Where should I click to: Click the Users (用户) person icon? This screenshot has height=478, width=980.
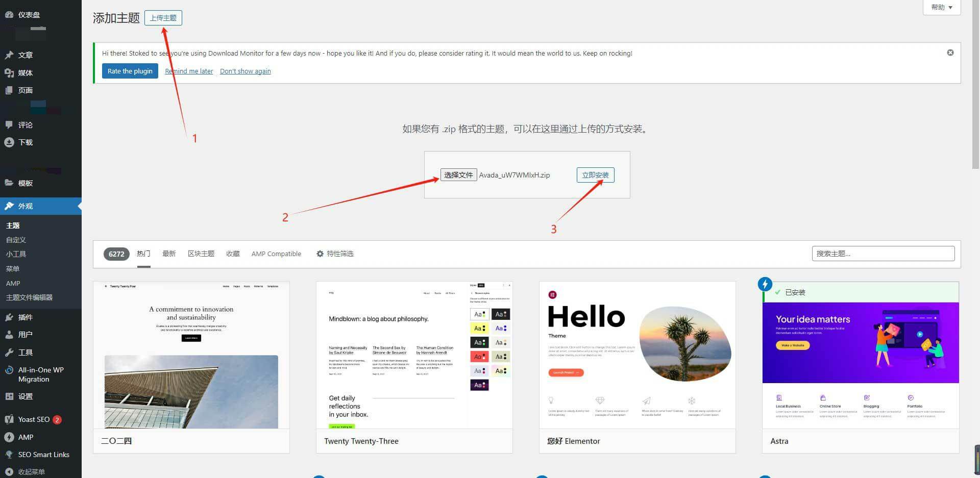tap(9, 335)
